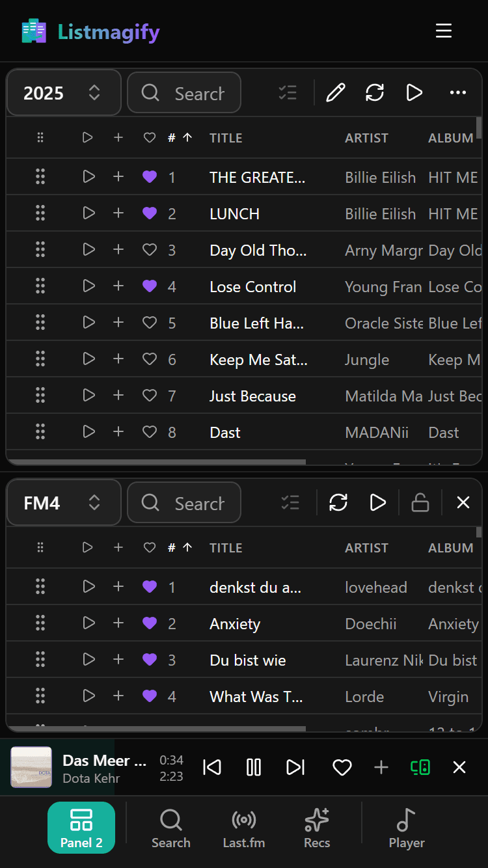The width and height of the screenshot is (488, 868).
Task: Click the pencil edit icon in 2025 panel
Action: [335, 93]
